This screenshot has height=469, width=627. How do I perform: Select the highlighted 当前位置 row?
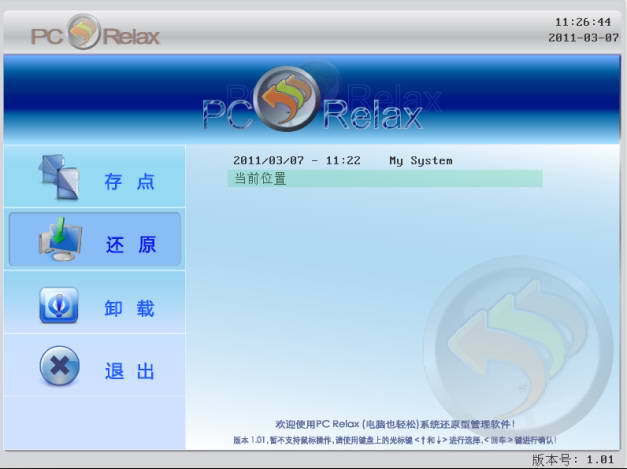click(385, 178)
